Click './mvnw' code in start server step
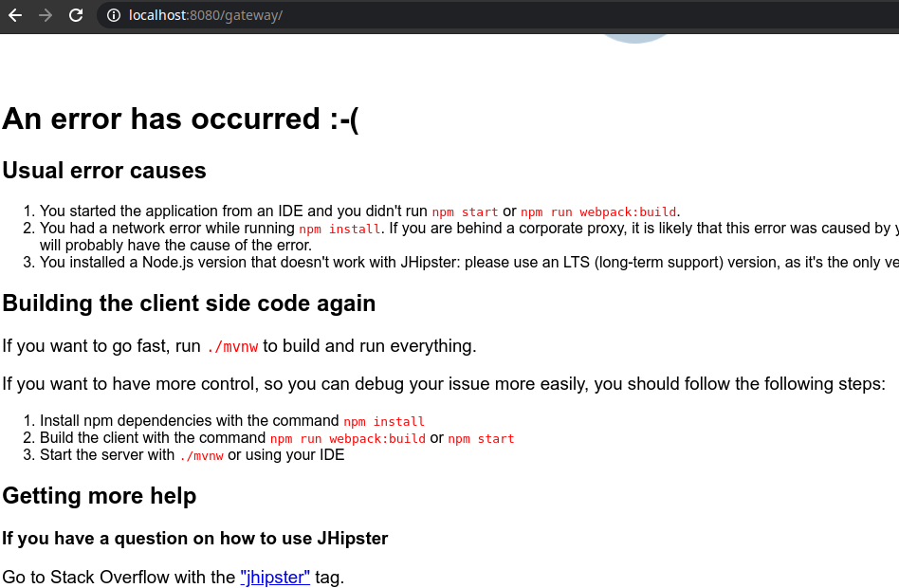899x588 pixels. click(201, 456)
